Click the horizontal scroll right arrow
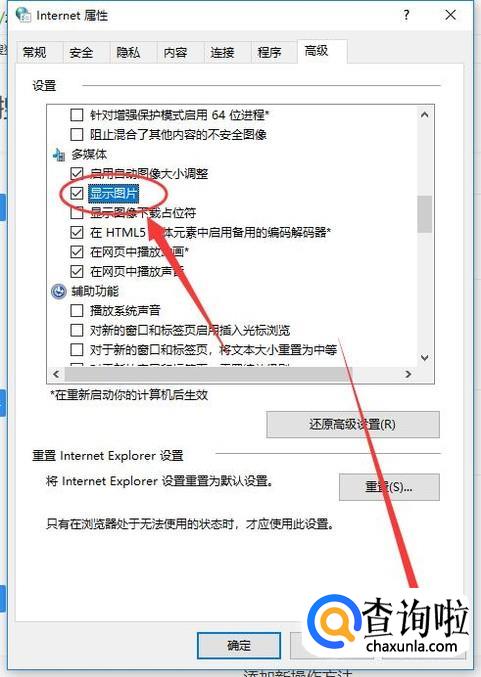 click(408, 374)
